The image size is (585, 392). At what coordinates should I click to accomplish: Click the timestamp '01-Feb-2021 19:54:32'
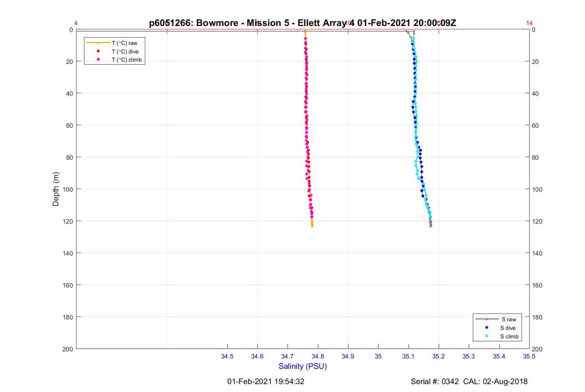266,381
